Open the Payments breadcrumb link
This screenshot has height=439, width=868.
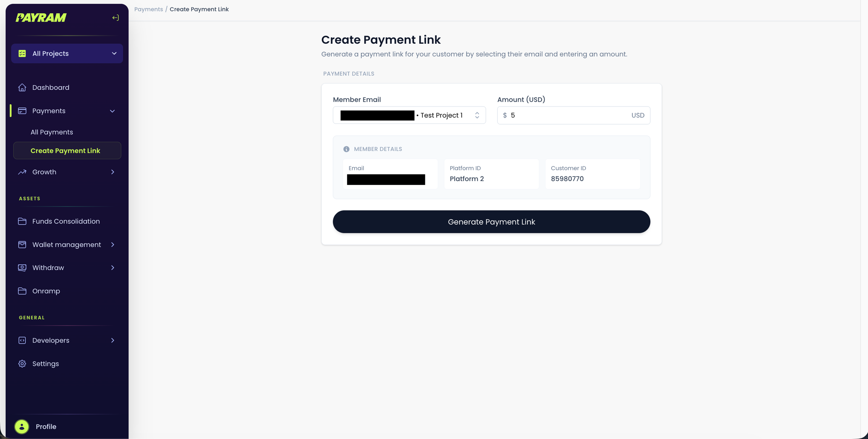point(148,9)
